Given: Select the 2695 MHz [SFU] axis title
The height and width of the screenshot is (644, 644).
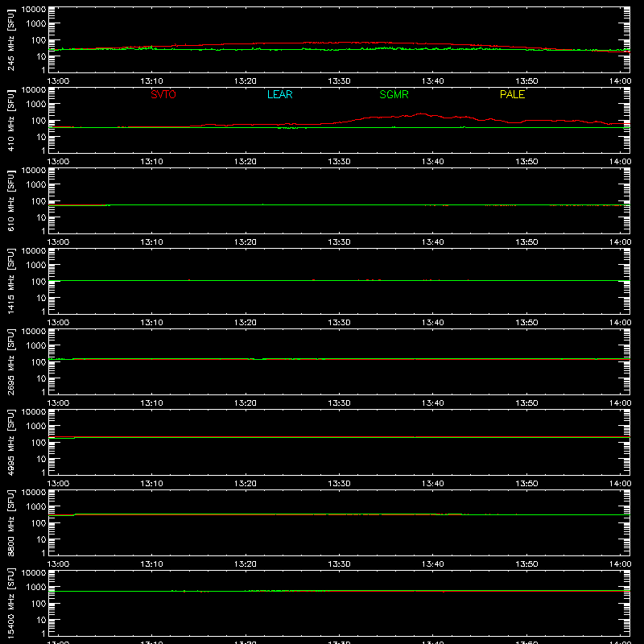Looking at the screenshot, I should 10,361.
